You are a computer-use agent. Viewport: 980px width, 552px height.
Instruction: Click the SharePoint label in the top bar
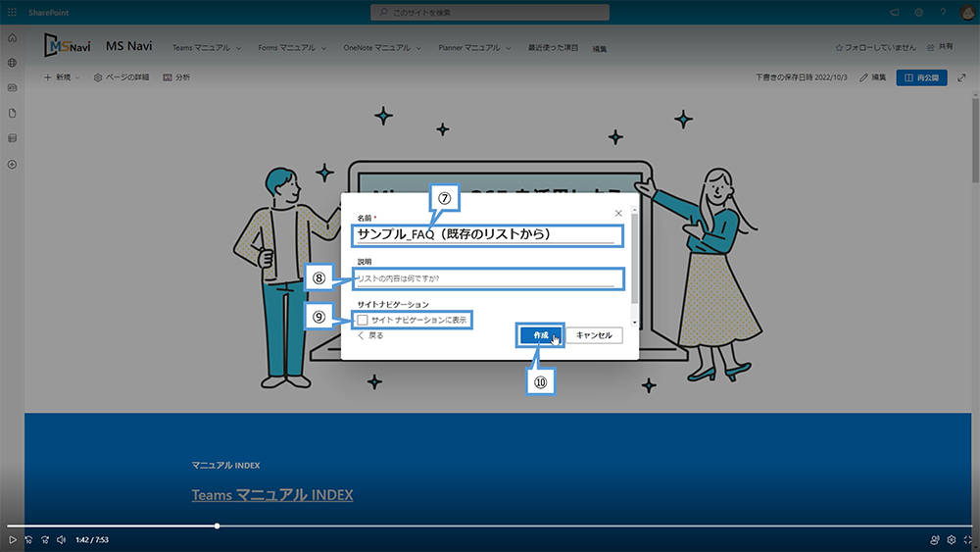[x=49, y=13]
